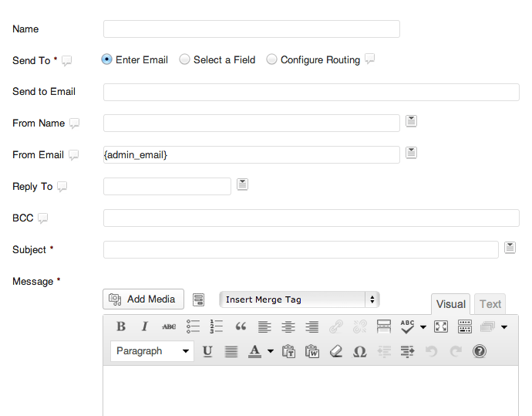
Task: Open merge tag list beside Subject field
Action: [510, 248]
